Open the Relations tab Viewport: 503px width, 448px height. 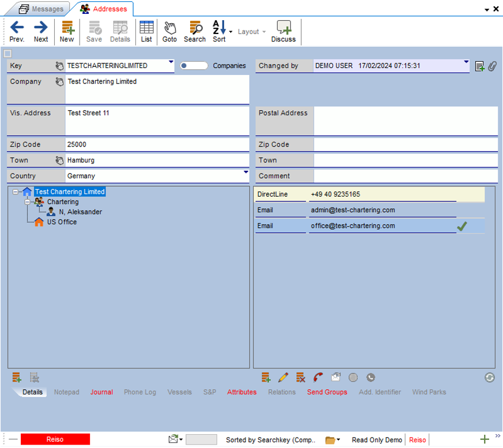click(x=282, y=392)
